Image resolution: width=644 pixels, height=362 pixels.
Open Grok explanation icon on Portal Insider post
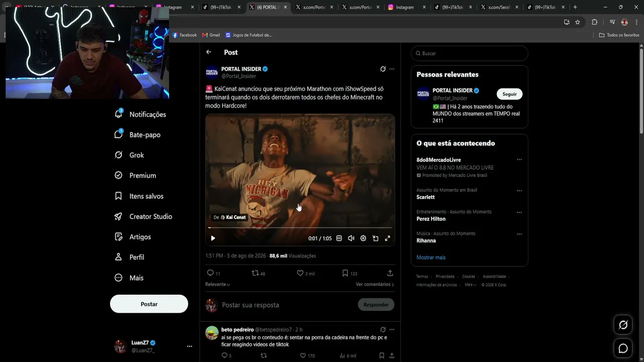pos(383,69)
